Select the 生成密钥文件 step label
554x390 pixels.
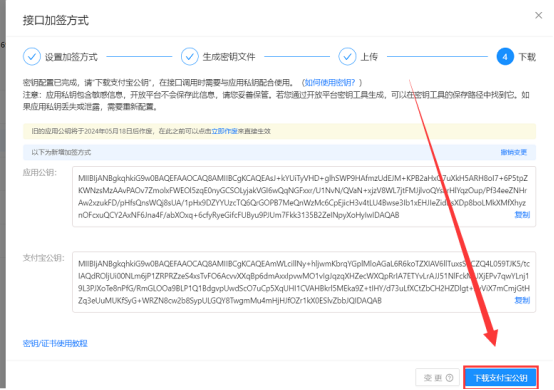pos(229,57)
